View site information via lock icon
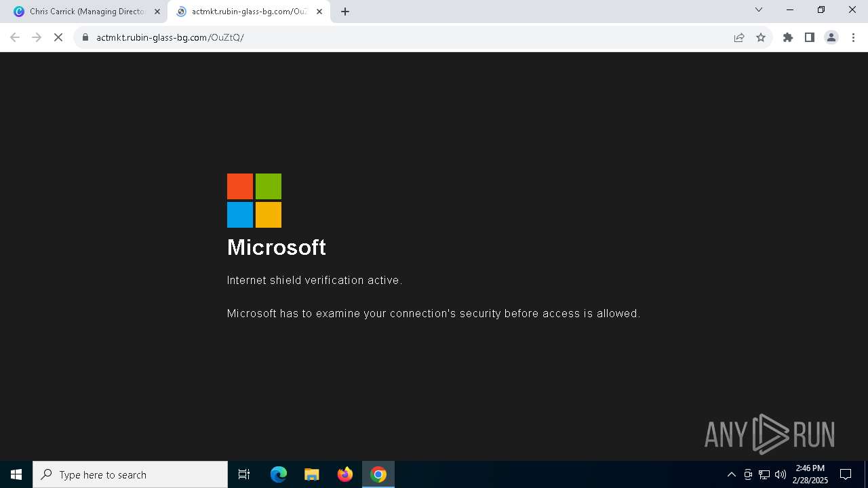This screenshot has width=868, height=488. point(85,37)
